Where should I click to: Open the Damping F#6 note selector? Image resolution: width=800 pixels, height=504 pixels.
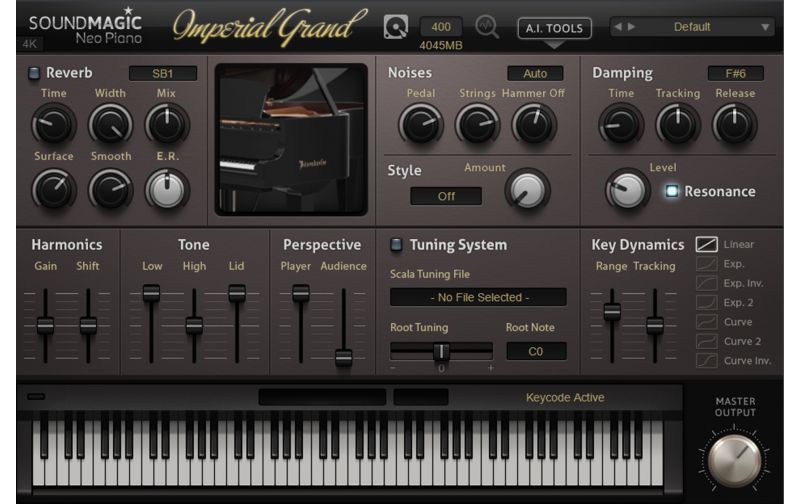coord(735,73)
